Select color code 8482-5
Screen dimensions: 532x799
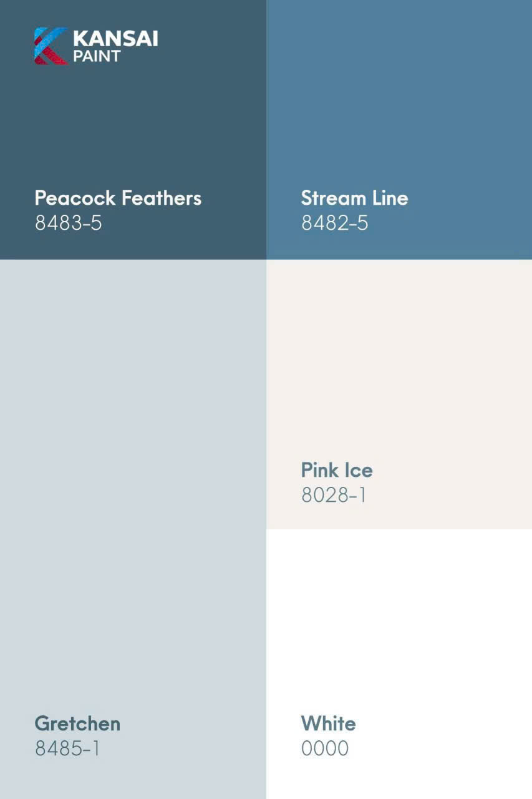334,223
